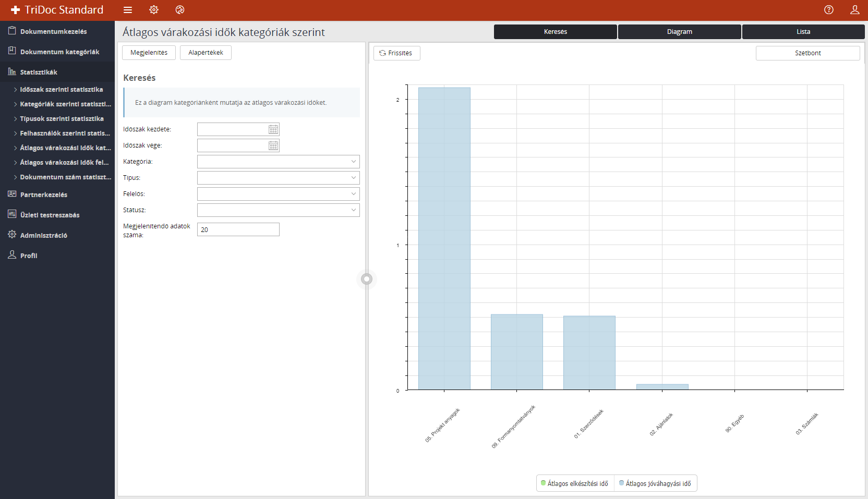
Task: Click the Megjelenítés button
Action: tap(149, 53)
